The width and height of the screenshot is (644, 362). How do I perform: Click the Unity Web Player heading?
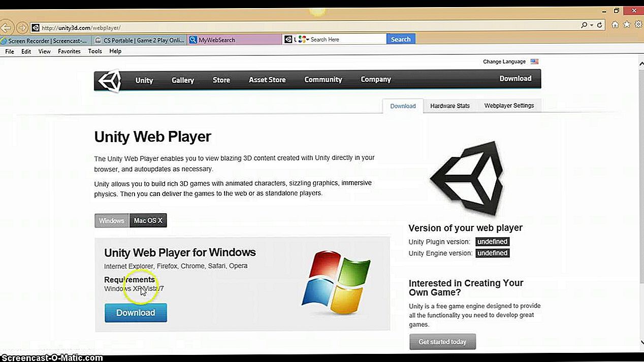[152, 137]
